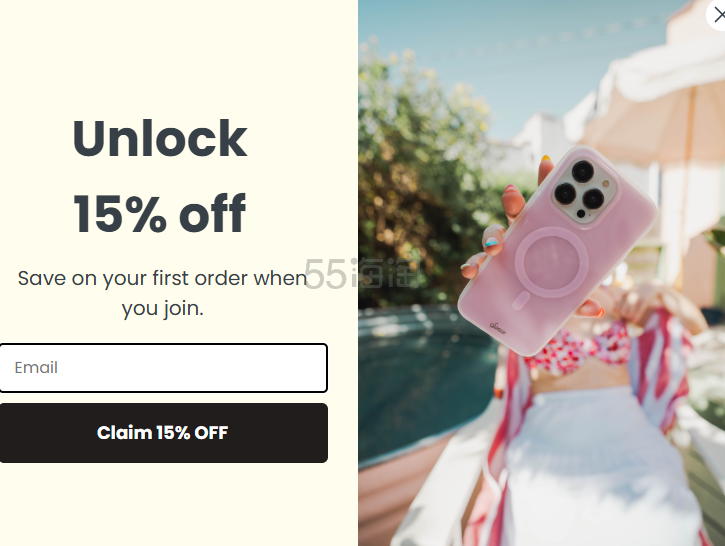Click the '15% off' headline text
Viewport: 725px width, 546px height.
click(x=160, y=213)
